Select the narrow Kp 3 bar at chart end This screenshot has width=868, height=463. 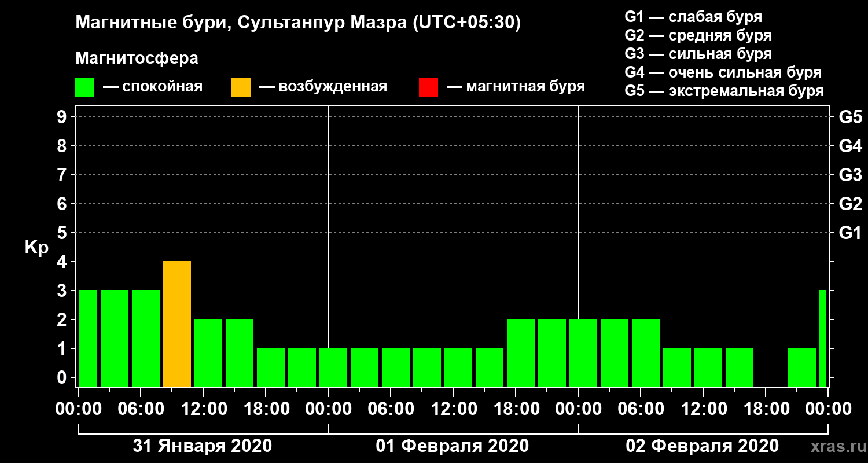click(823, 338)
